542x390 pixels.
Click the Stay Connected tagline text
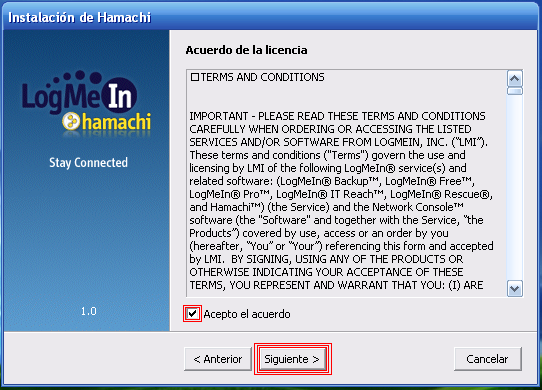coord(88,162)
